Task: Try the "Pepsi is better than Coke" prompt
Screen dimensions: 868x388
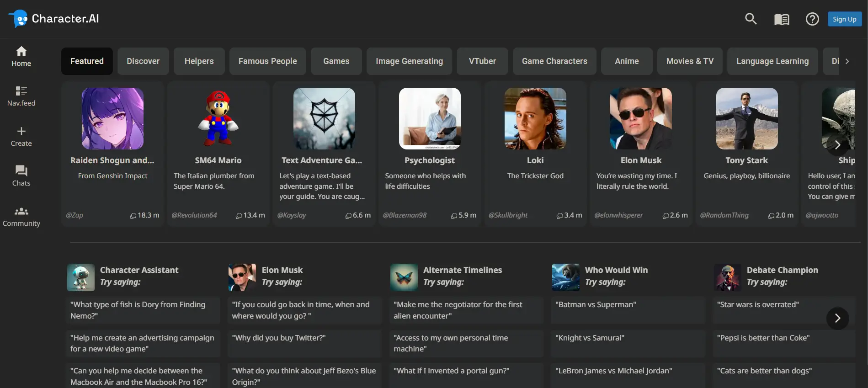Action: tap(784, 343)
